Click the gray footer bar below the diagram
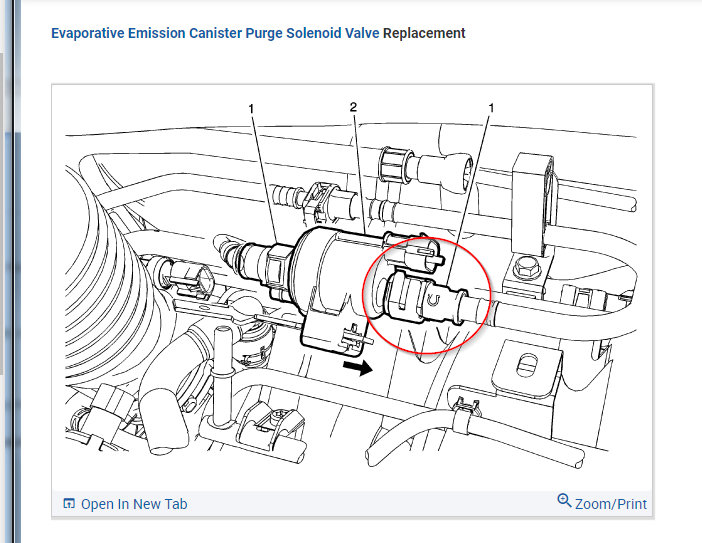This screenshot has height=543, width=702. (352, 504)
